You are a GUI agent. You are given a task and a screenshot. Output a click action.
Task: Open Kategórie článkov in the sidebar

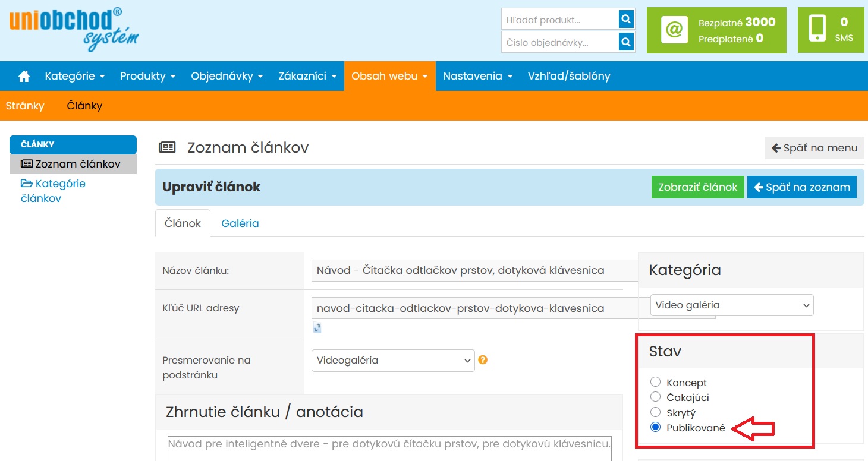54,191
